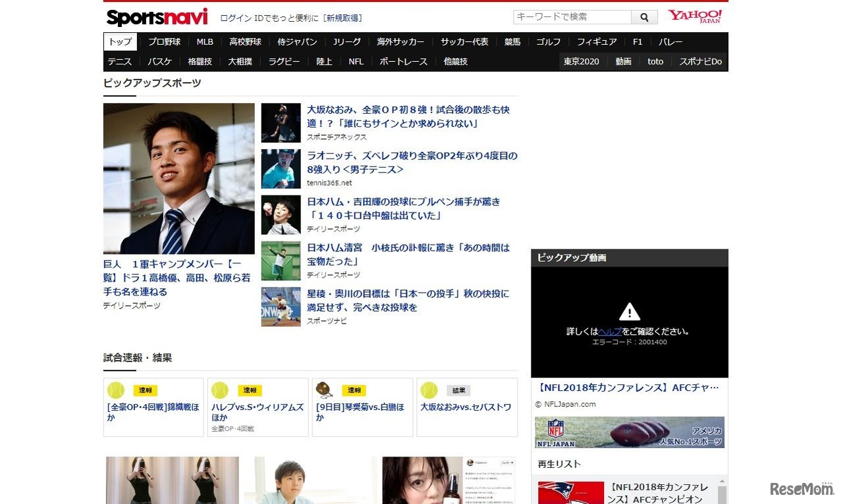Go to the toto page
Image resolution: width=843 pixels, height=504 pixels.
655,61
